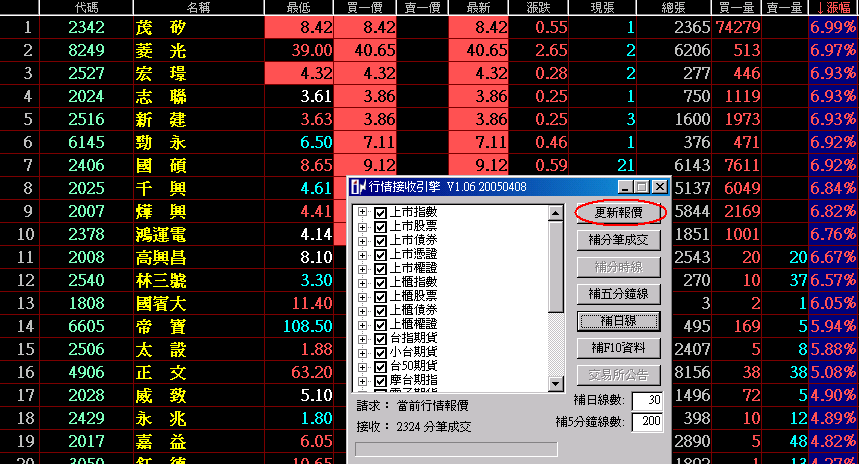Toggle the 上櫃股票 checkbox
The width and height of the screenshot is (859, 464).
click(380, 297)
